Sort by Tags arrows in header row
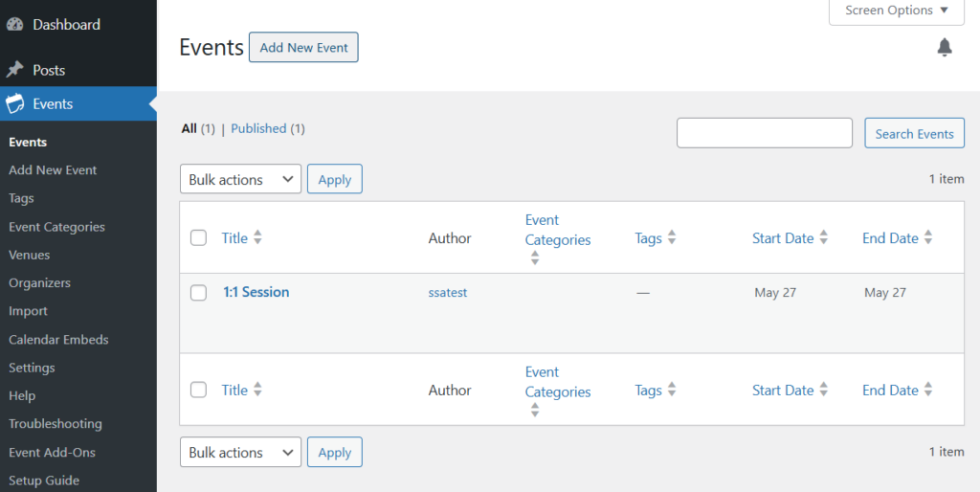The width and height of the screenshot is (980, 492). pos(672,237)
